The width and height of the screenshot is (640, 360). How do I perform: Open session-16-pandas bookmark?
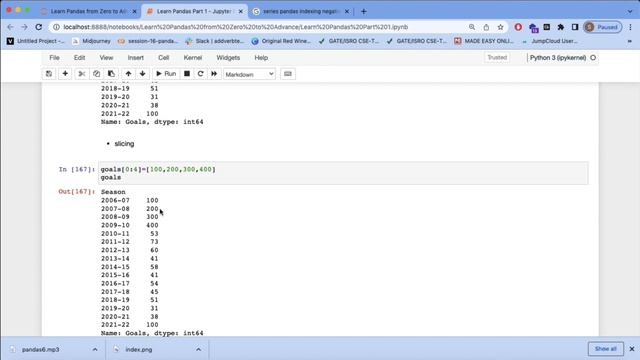[x=148, y=41]
